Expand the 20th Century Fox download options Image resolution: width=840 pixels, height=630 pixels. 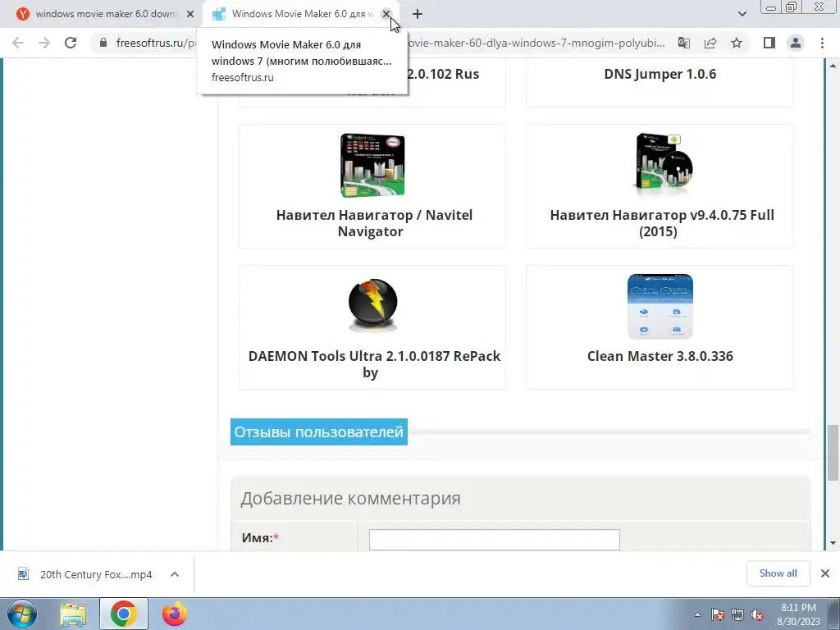(x=175, y=574)
